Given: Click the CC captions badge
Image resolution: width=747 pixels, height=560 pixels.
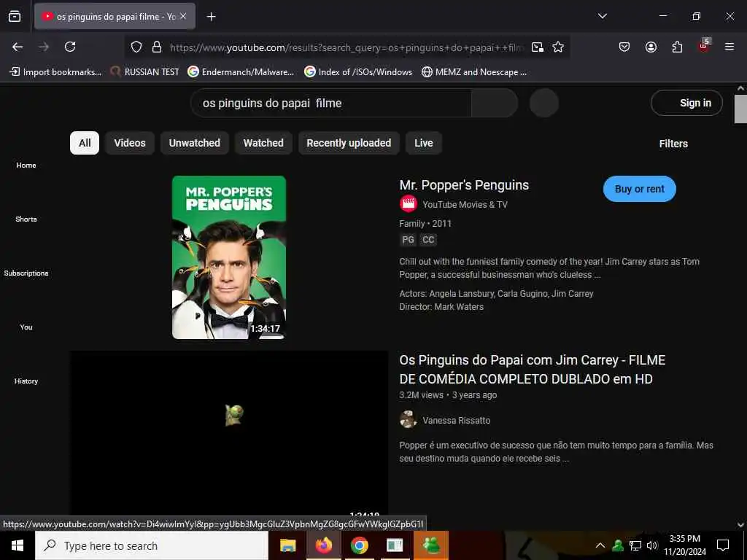Looking at the screenshot, I should coord(428,239).
